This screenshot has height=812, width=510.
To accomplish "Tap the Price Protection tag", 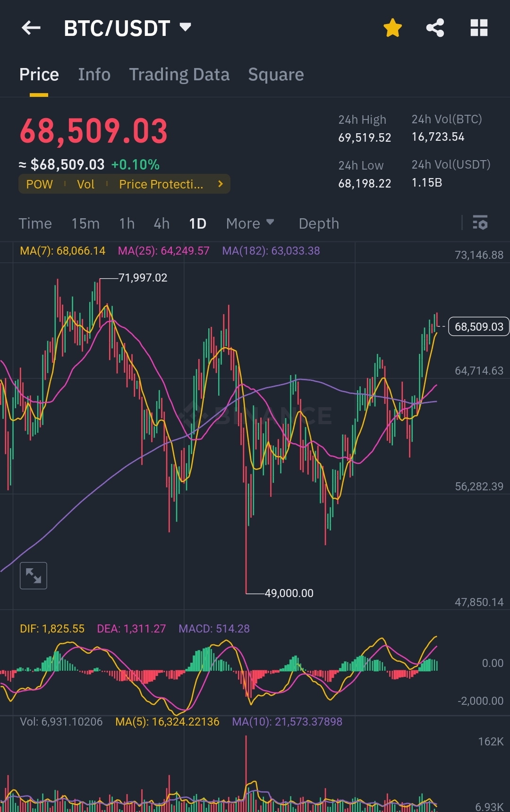I will coord(161,184).
